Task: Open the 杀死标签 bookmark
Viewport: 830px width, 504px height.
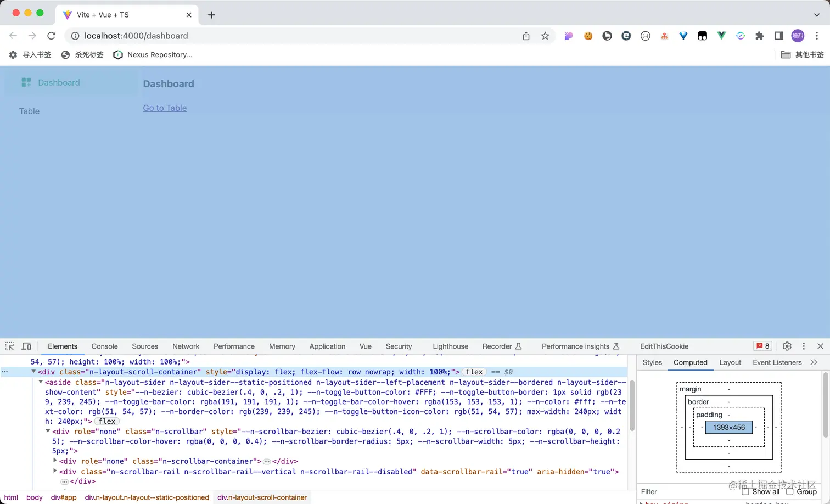Action: [82, 54]
